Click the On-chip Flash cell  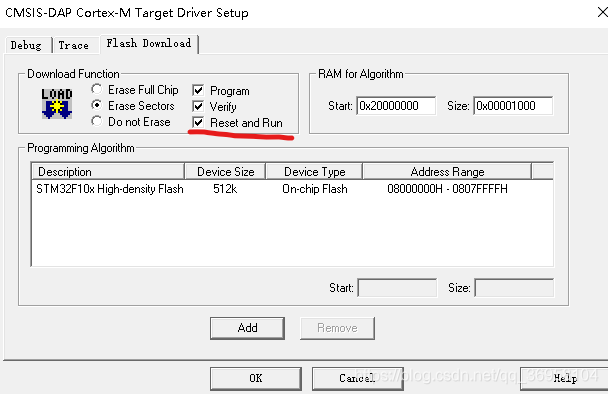(x=315, y=189)
